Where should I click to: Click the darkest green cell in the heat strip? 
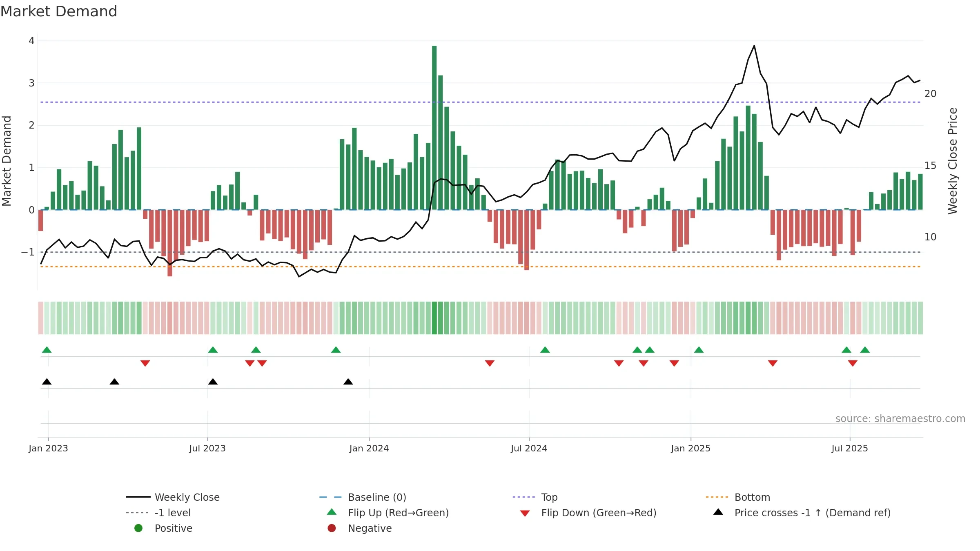coord(434,318)
